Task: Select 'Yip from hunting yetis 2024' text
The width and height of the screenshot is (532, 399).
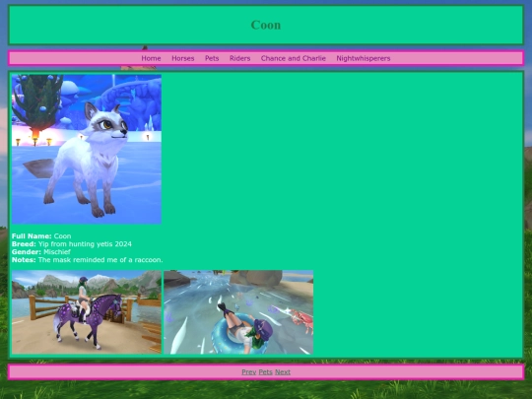Action: point(85,244)
